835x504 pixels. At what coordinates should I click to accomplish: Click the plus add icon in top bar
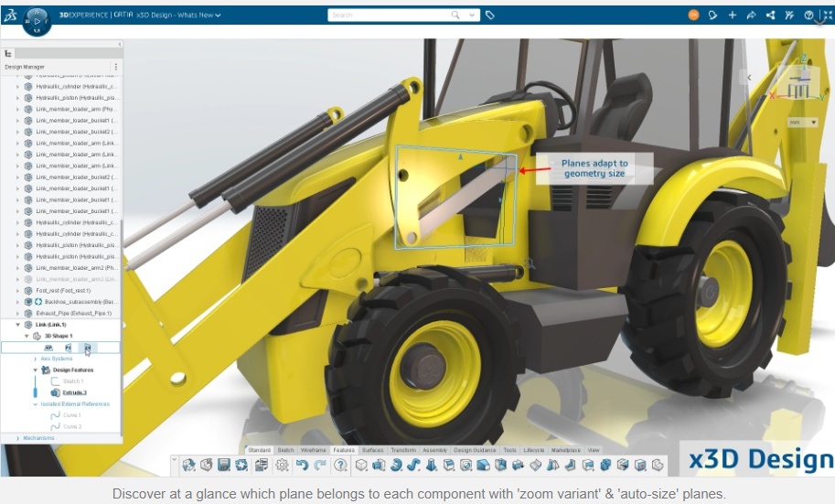[x=733, y=15]
